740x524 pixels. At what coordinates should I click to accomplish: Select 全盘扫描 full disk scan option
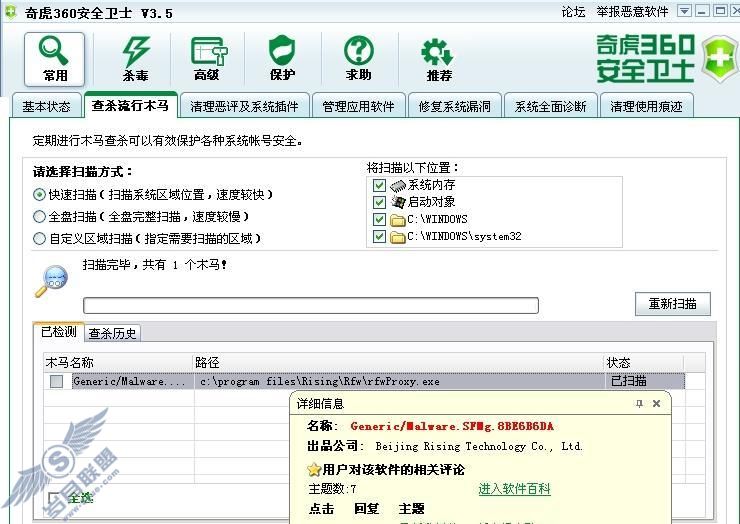tap(39, 217)
